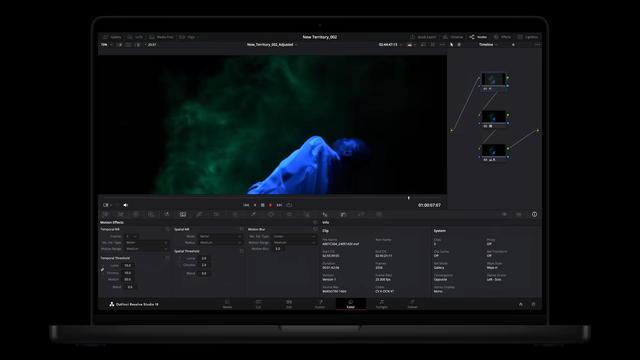
Task: Switch to the Fairlight page tab
Action: click(x=382, y=304)
